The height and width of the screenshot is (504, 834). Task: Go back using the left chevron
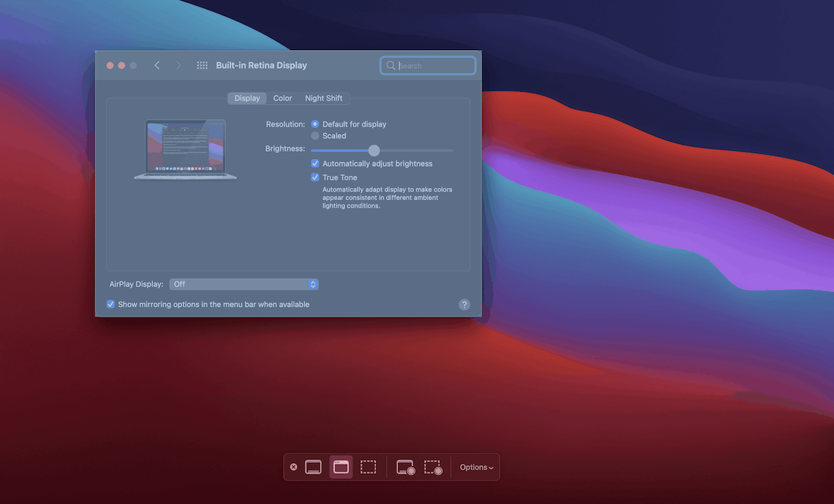point(157,66)
